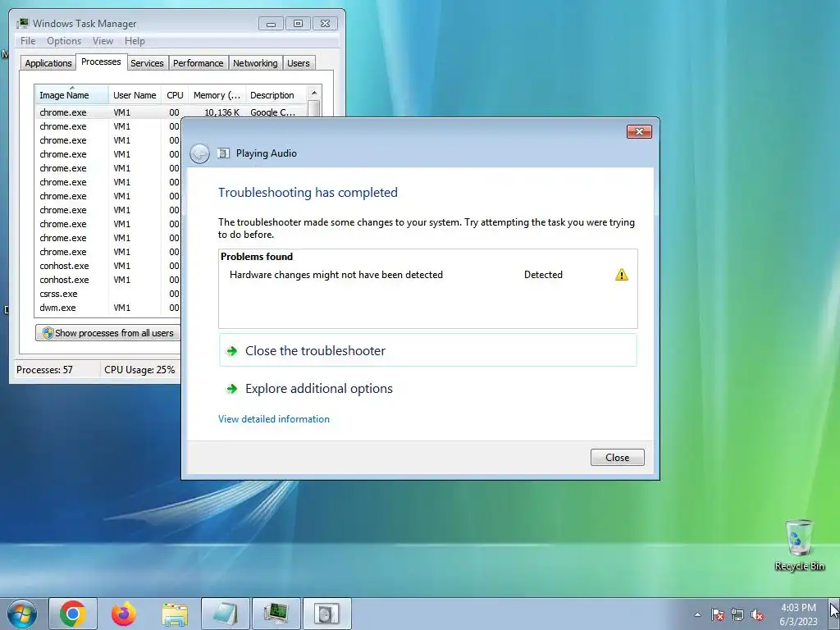Sort processes by Memory column header
The width and height of the screenshot is (840, 630).
[x=217, y=95]
